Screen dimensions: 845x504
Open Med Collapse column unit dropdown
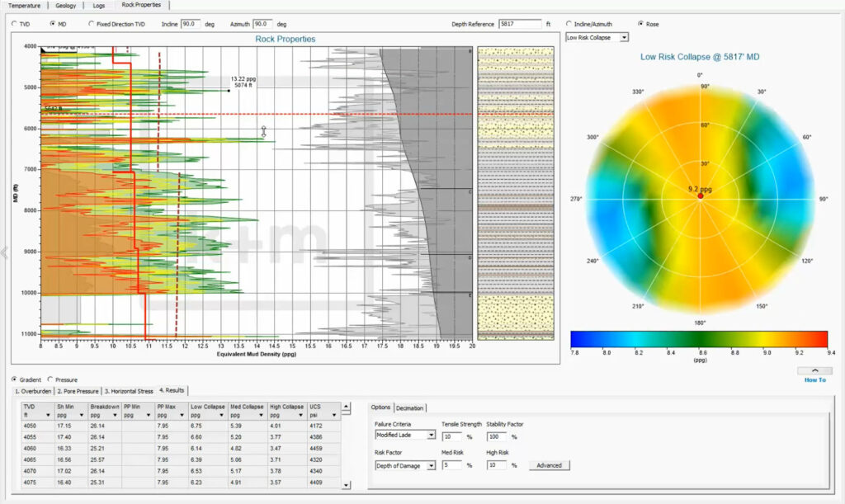[261, 415]
